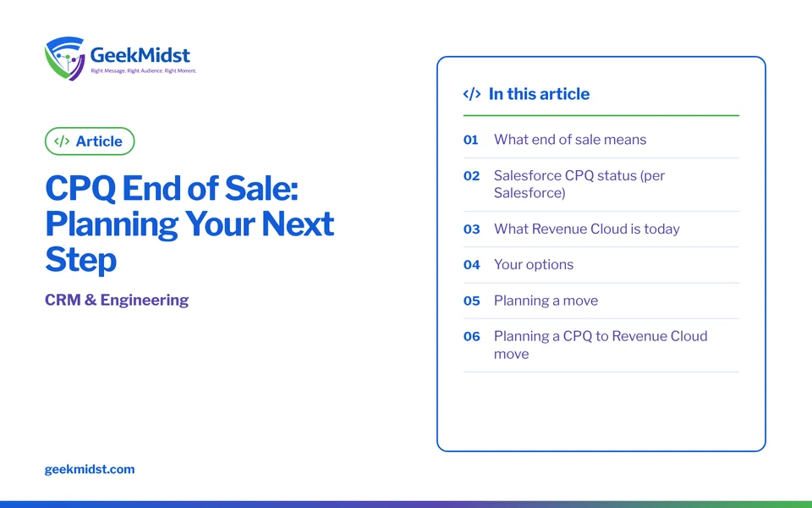
Task: Click the number 05 in contents list
Action: click(471, 301)
